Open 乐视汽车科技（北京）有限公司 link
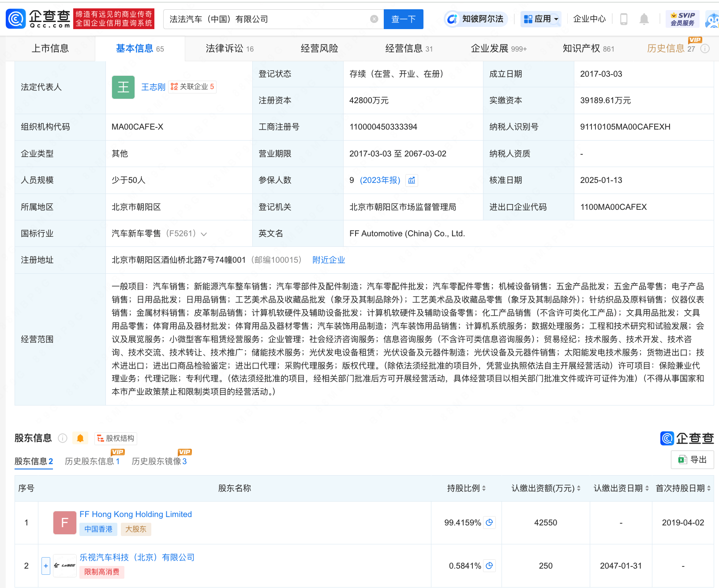 pos(137,558)
